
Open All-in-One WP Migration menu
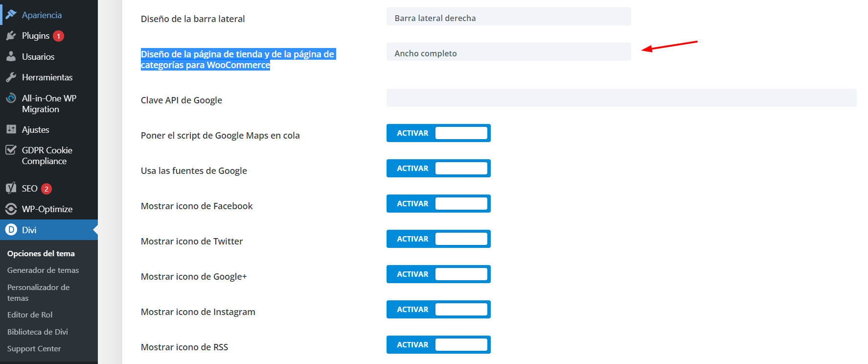tap(49, 103)
